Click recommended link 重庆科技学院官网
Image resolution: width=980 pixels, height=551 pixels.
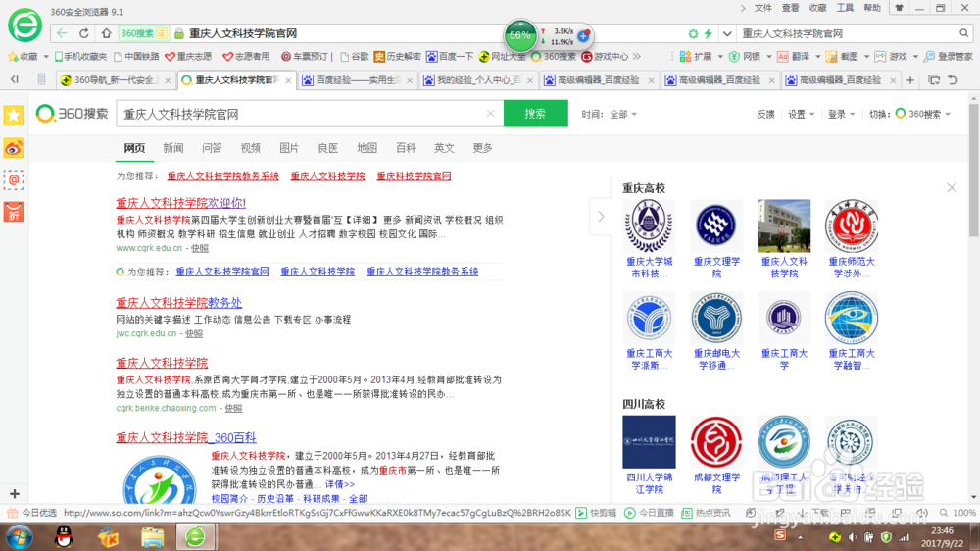[x=414, y=176]
